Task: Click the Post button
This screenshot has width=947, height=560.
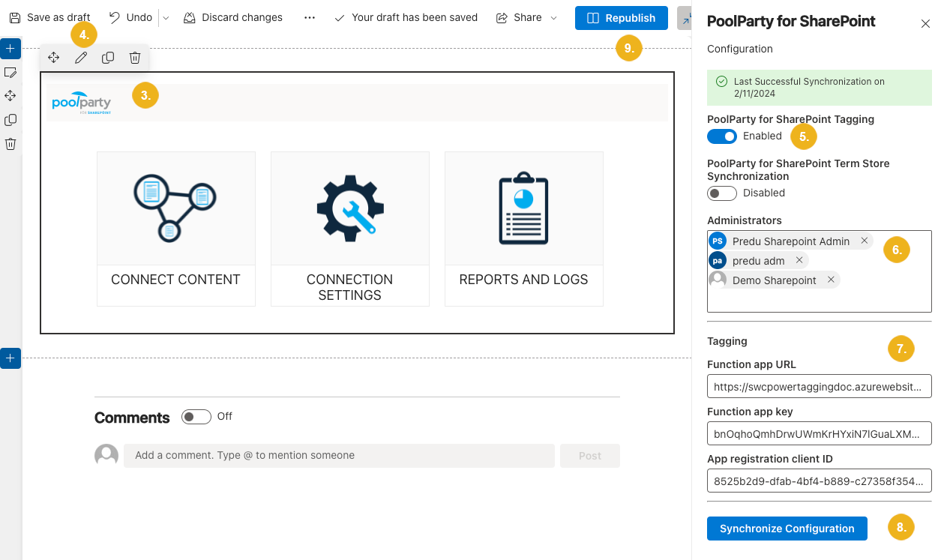Action: tap(590, 456)
